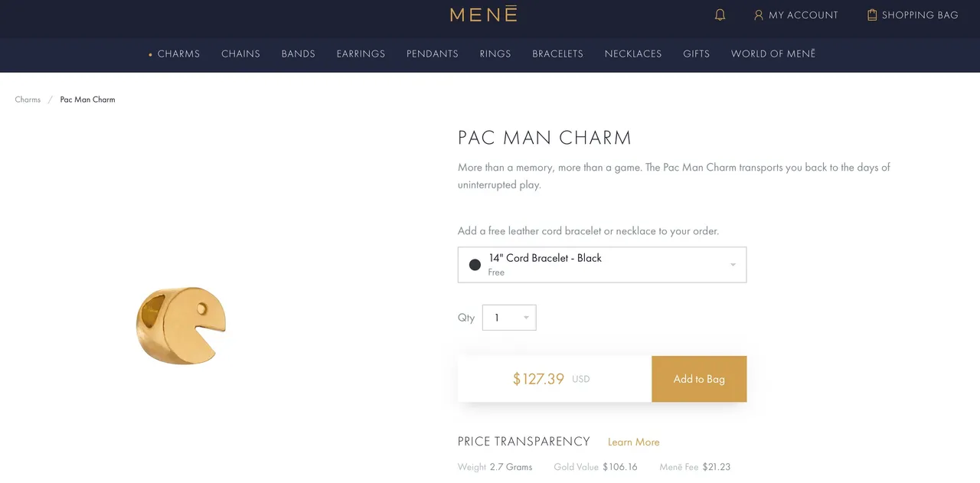Open the Chains menu item
The width and height of the screenshot is (980, 483).
coord(240,54)
